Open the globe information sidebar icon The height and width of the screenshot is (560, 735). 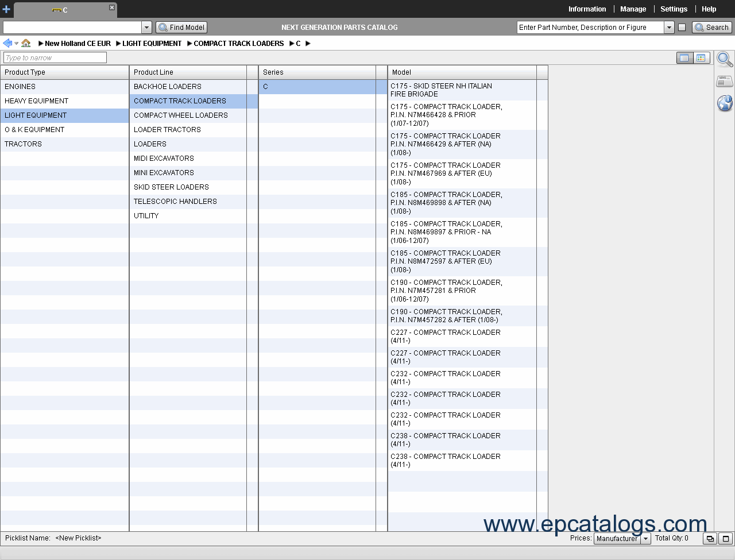[x=725, y=103]
